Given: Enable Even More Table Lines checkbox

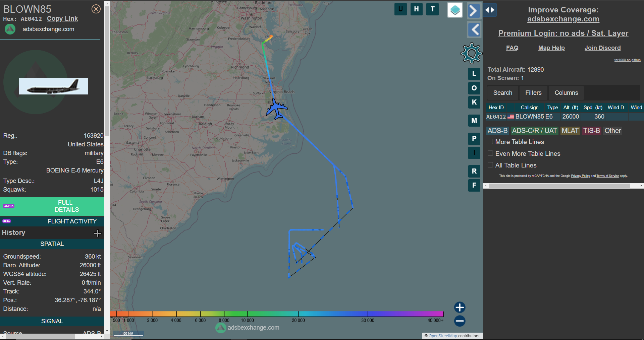Looking at the screenshot, I should click(490, 153).
